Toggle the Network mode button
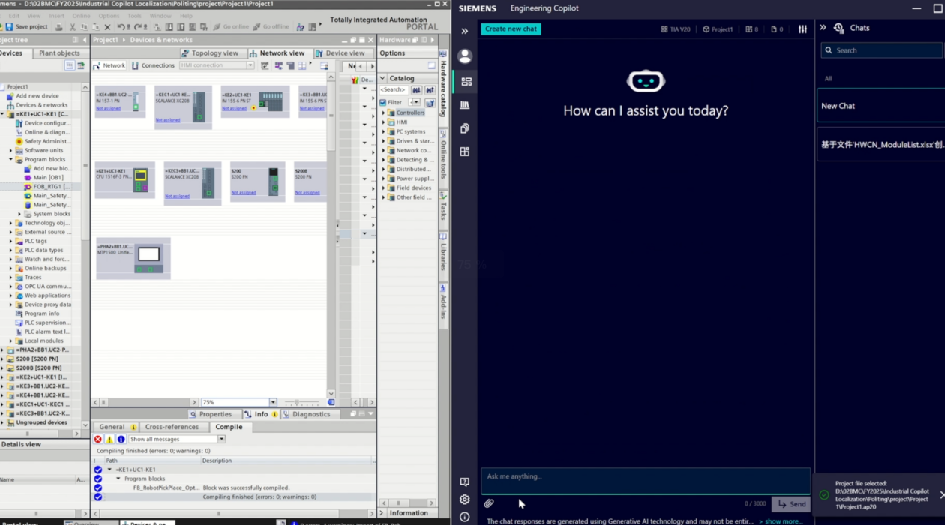The image size is (945, 525). click(110, 65)
